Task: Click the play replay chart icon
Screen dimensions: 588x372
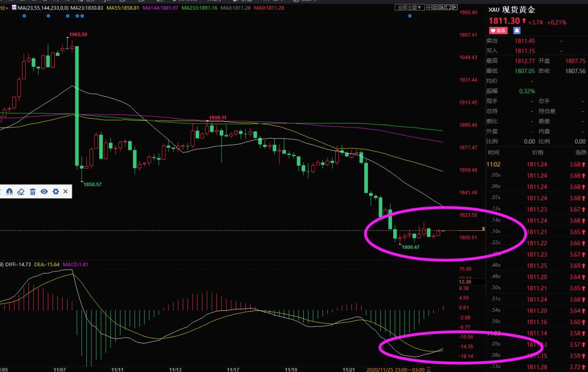Action: pyautogui.click(x=441, y=7)
